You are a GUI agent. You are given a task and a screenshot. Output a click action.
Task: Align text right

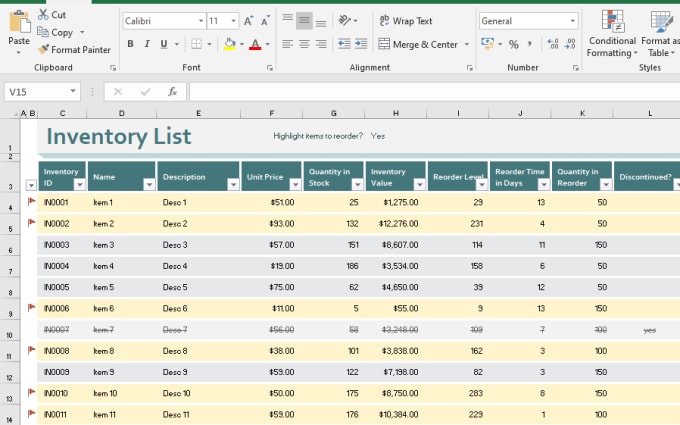(x=321, y=44)
